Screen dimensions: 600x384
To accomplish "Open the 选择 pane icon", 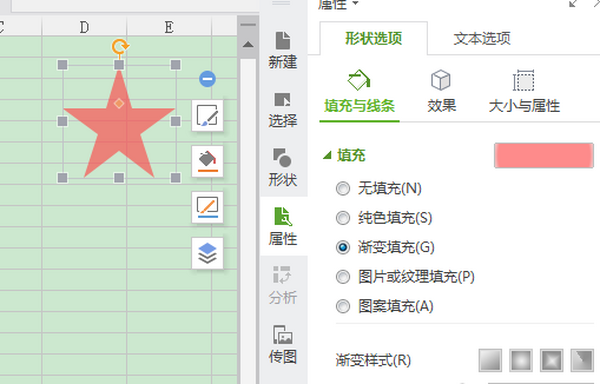I will 283,110.
